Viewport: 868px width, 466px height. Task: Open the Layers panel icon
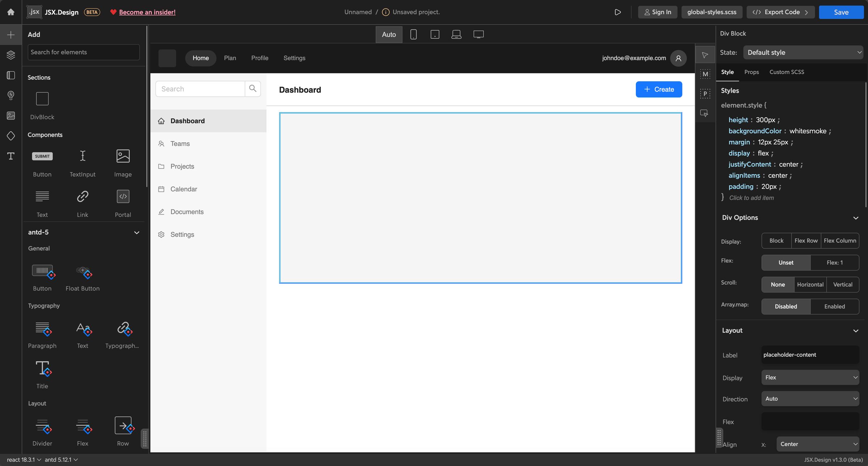(x=11, y=55)
